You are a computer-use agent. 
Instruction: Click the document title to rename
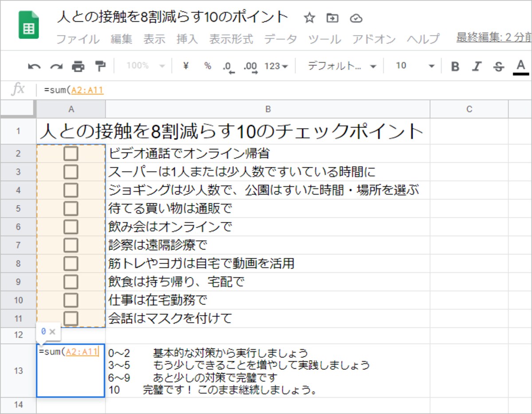coord(173,18)
